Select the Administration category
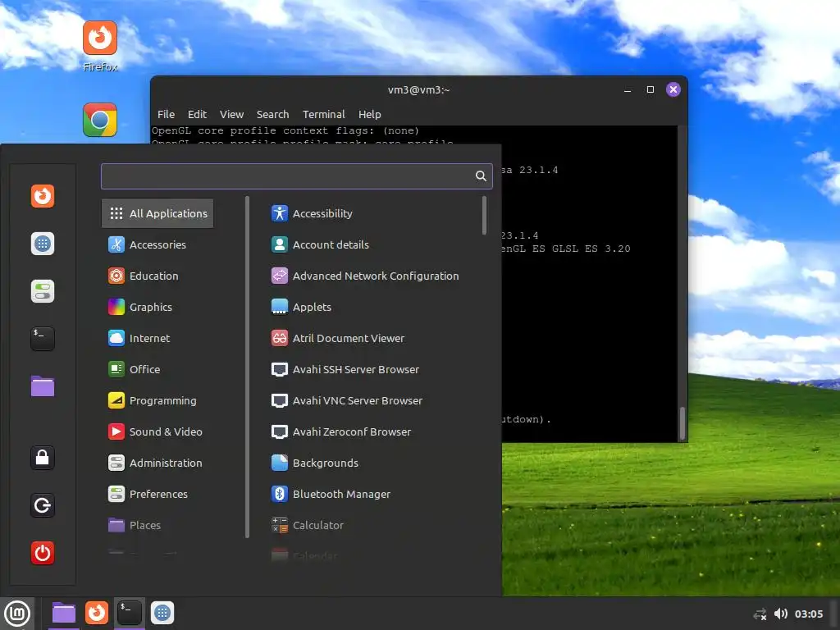This screenshot has width=840, height=630. 157,463
